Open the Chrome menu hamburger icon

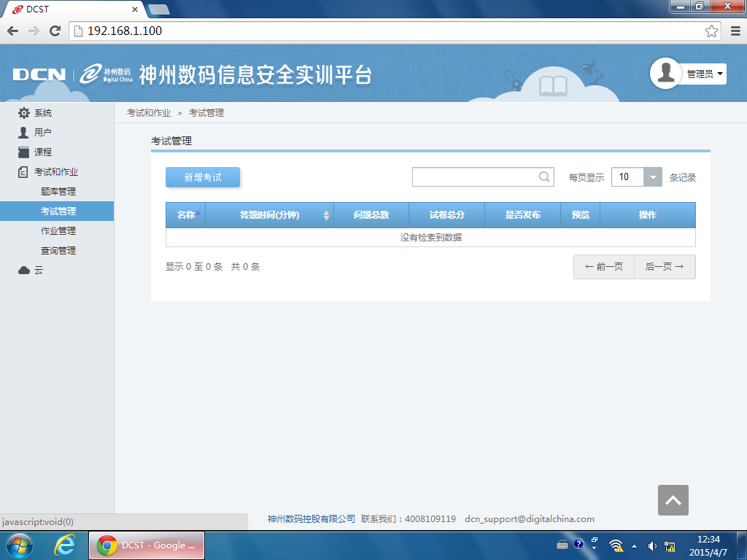pyautogui.click(x=735, y=31)
